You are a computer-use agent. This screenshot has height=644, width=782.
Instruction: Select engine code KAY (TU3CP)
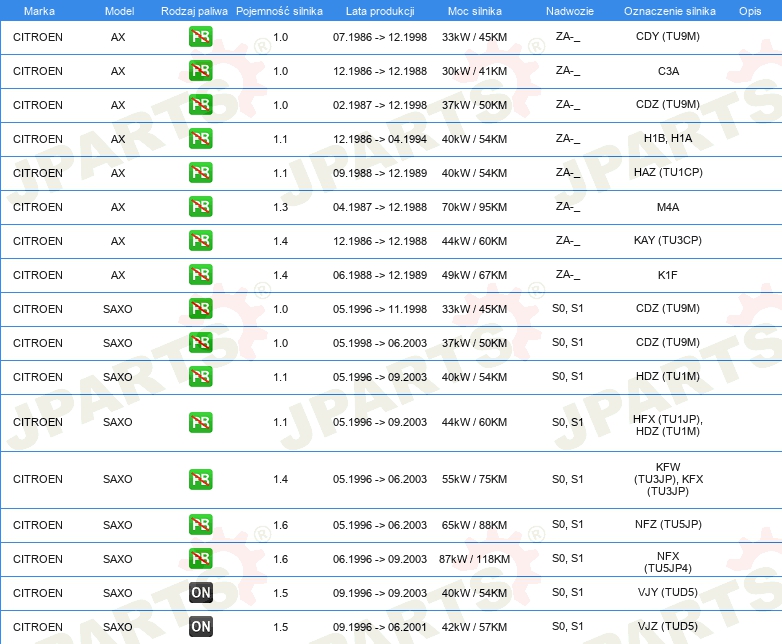pos(668,240)
